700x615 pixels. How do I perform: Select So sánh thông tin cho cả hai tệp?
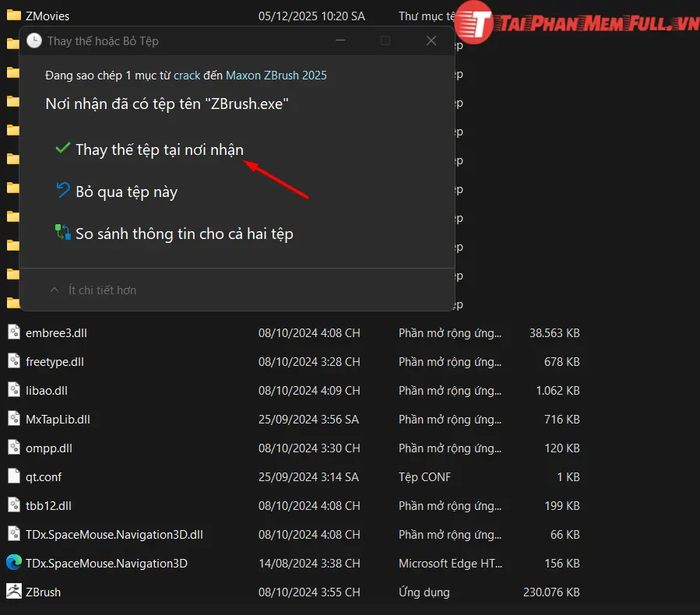[x=184, y=234]
